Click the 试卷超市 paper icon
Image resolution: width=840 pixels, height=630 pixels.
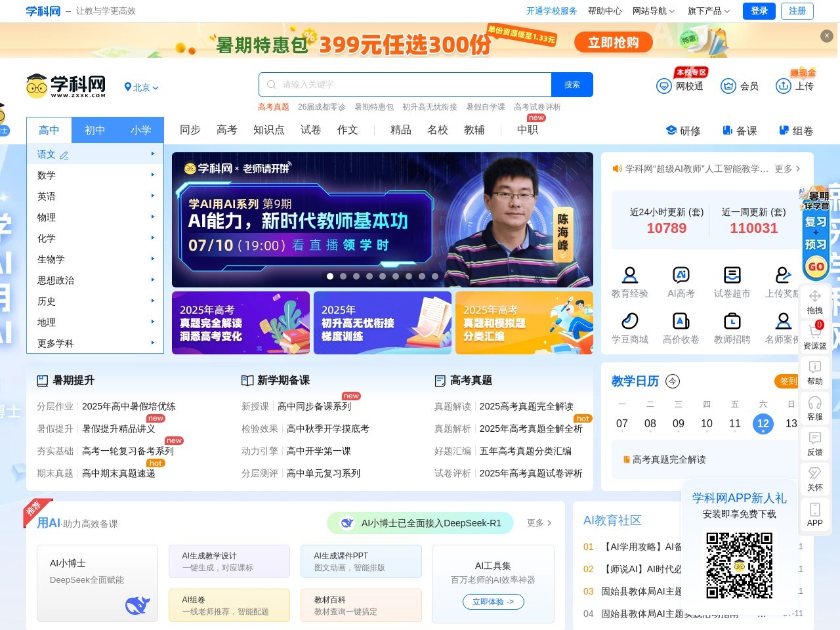[x=731, y=276]
